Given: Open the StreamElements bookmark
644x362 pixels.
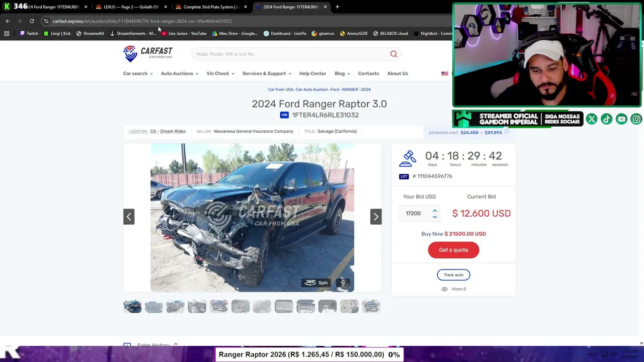Looking at the screenshot, I should [x=133, y=34].
